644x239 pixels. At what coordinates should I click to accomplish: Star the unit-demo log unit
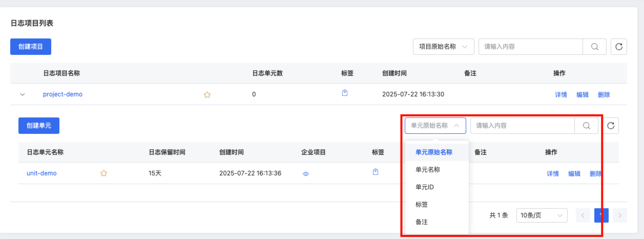pyautogui.click(x=103, y=173)
